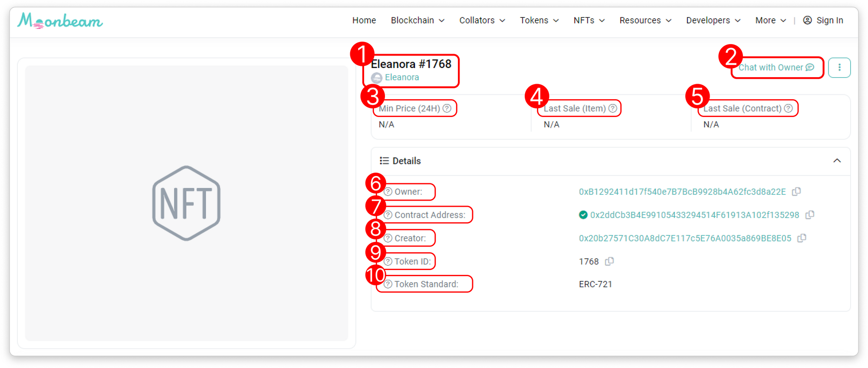This screenshot has width=868, height=368.
Task: Go to the Home page
Action: [x=364, y=20]
